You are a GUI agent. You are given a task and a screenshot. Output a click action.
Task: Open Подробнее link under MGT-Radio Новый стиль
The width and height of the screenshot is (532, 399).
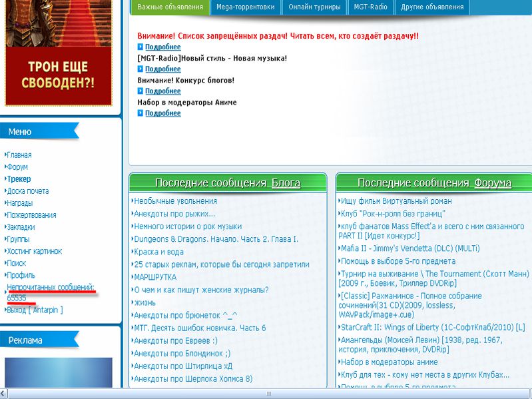tap(162, 69)
